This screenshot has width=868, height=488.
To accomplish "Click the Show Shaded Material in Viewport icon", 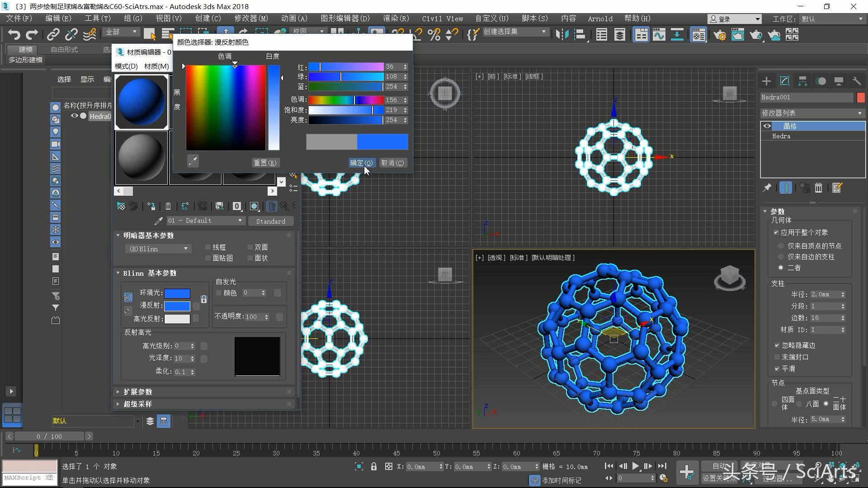I will click(254, 206).
